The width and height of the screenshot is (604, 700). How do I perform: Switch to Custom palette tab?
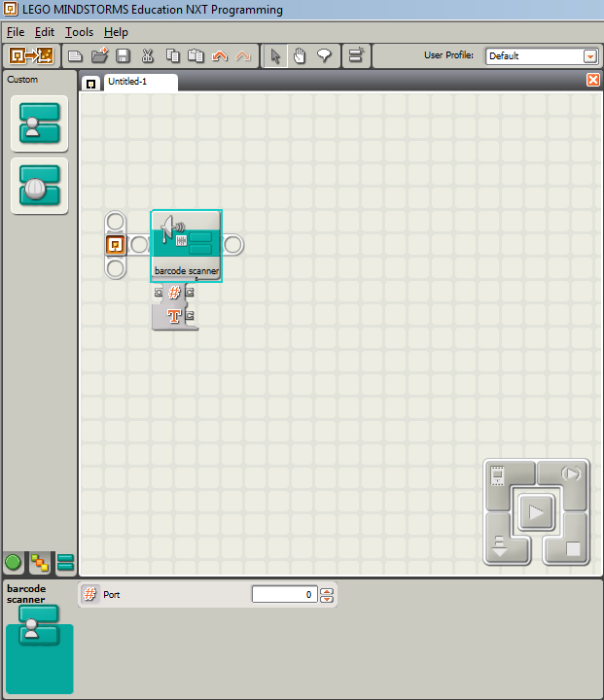pos(65,563)
